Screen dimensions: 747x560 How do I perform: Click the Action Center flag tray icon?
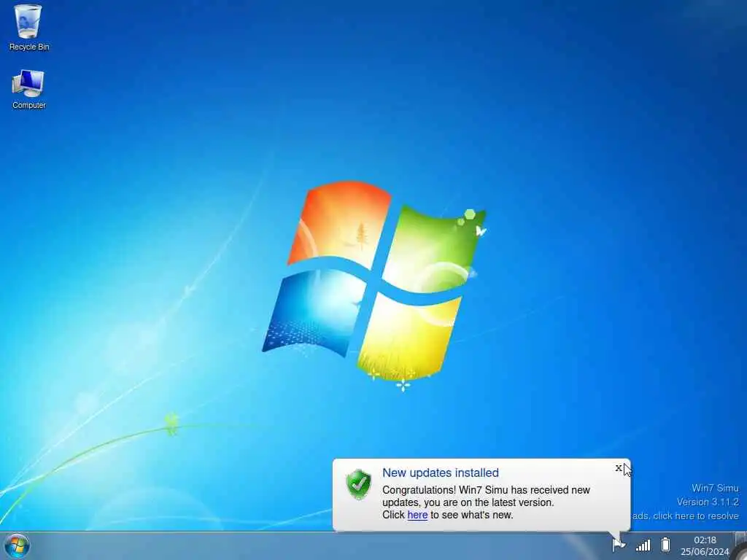pos(619,544)
